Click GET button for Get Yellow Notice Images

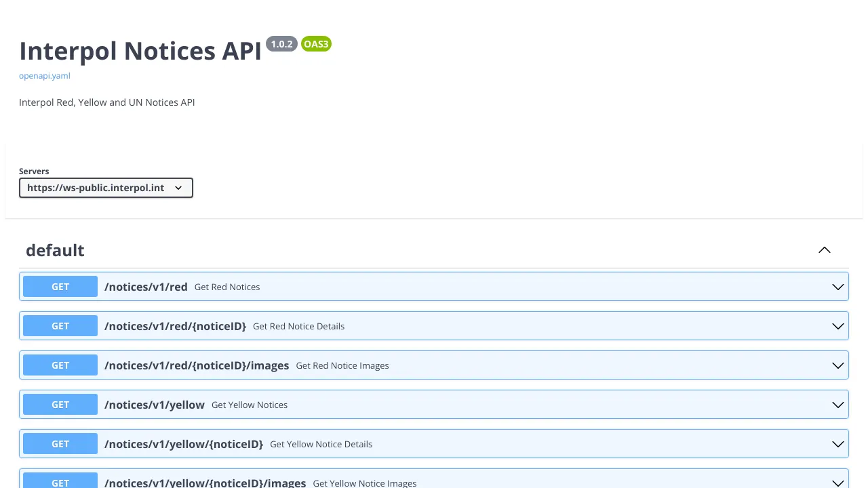pyautogui.click(x=60, y=481)
